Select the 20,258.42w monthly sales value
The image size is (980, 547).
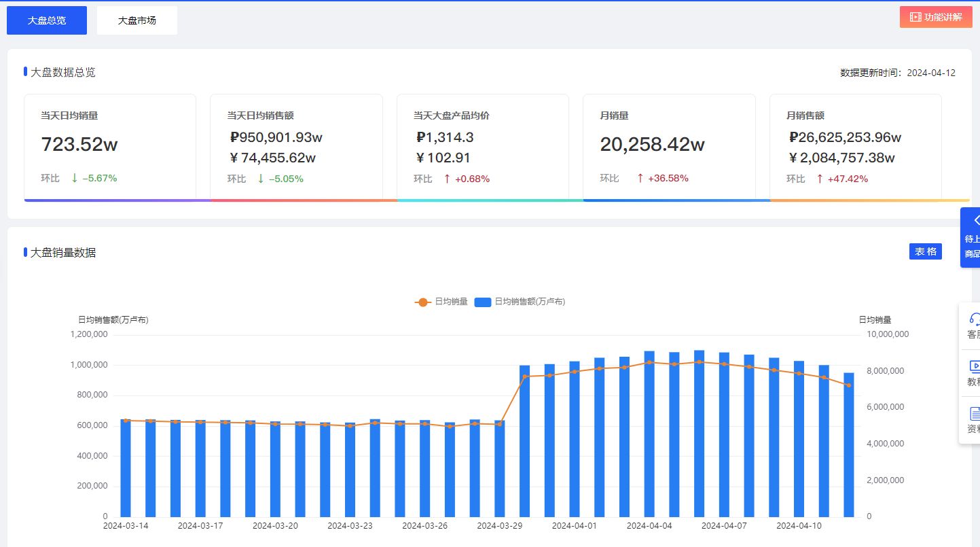point(653,145)
